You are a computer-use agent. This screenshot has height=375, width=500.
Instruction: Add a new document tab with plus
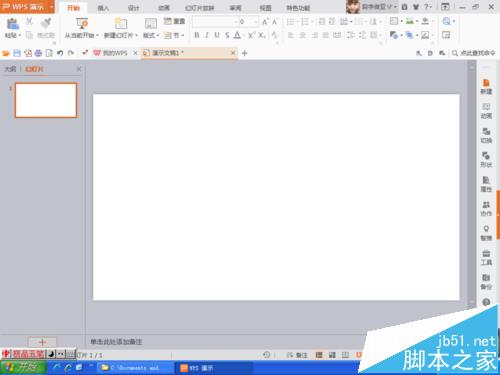click(244, 53)
